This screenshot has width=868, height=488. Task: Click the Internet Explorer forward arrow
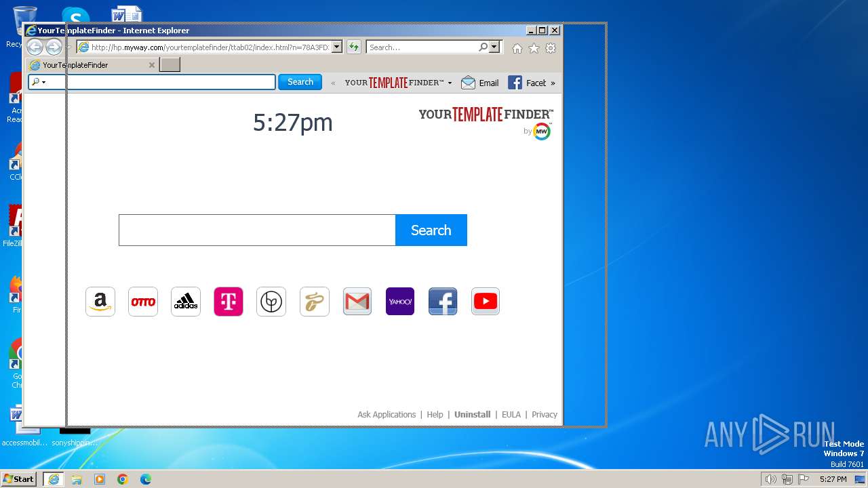click(x=54, y=47)
